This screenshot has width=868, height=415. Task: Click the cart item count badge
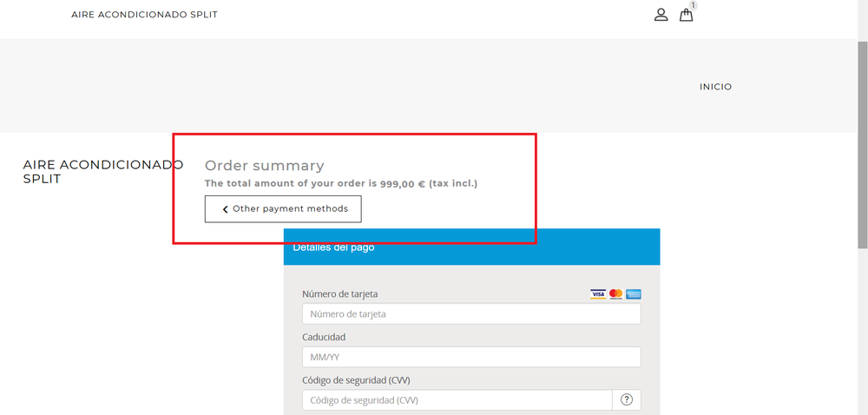coord(693,6)
